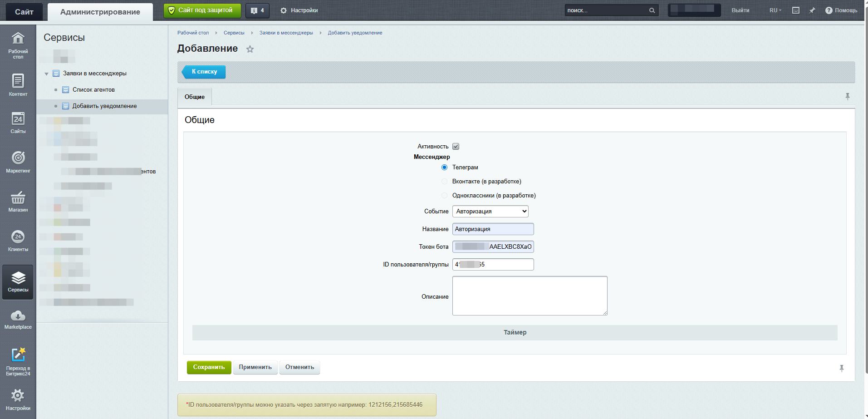Collapse the Заявки в мессенджеры tree node

(46, 74)
